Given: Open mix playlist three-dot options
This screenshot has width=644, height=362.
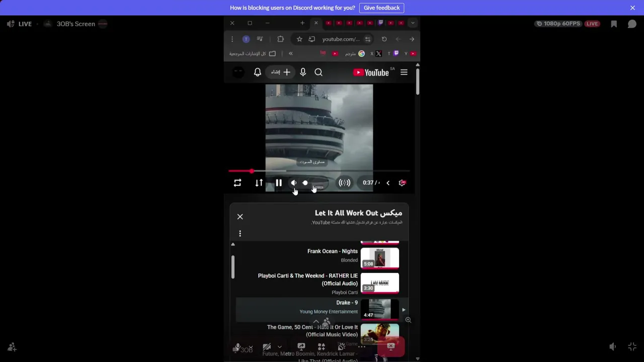Looking at the screenshot, I should (240, 233).
